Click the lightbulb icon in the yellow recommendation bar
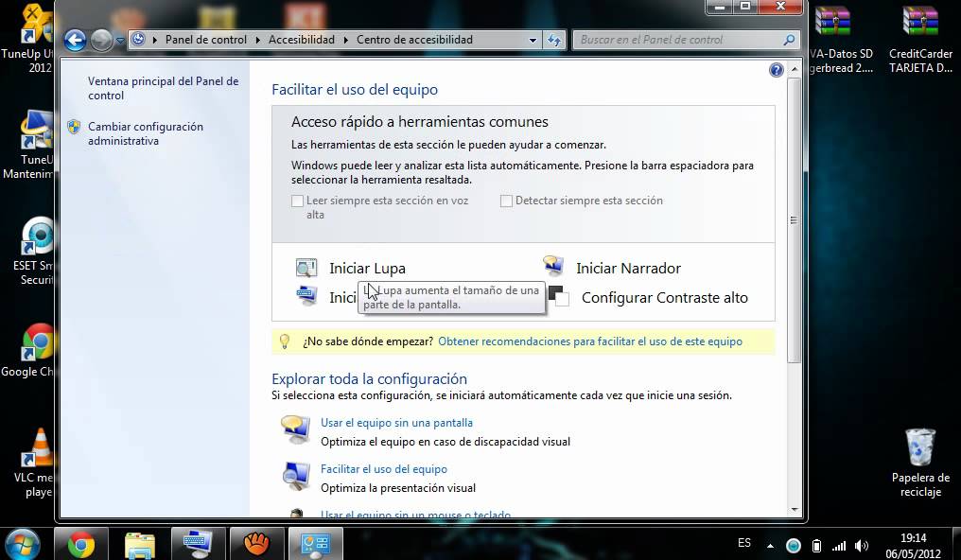 pos(283,341)
